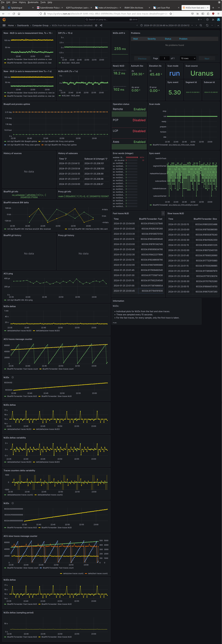Viewport: 222px width, 644px height.
Task: Zoom out the time range
Action: coord(201,25)
